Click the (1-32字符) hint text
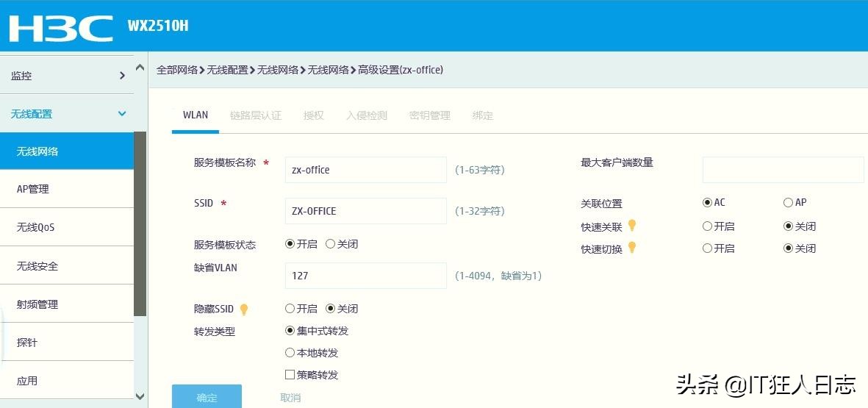The image size is (868, 408). [x=480, y=211]
